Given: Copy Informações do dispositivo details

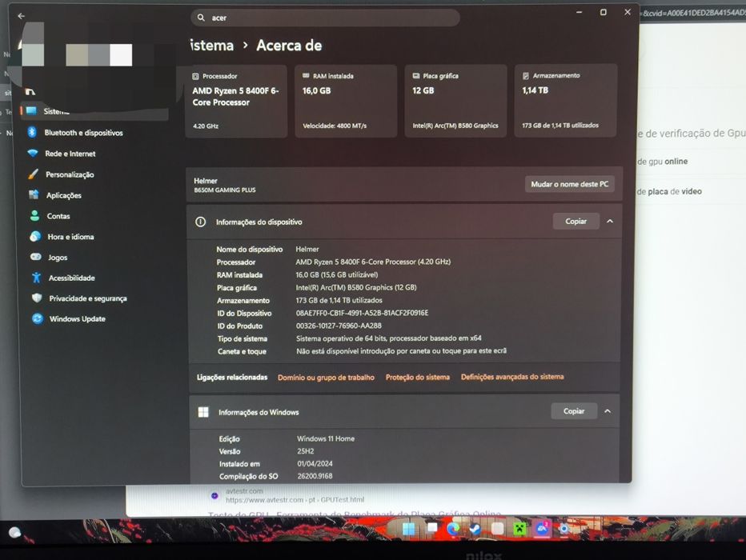Looking at the screenshot, I should click(x=576, y=221).
